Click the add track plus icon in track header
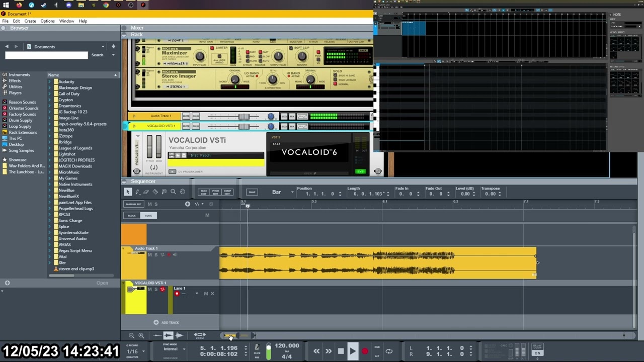 click(x=188, y=204)
